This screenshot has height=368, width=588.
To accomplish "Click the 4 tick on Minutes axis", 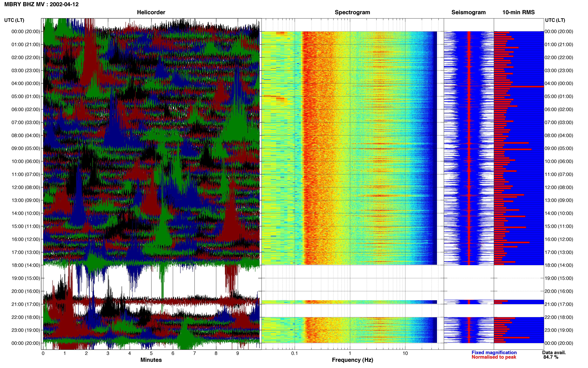I will pyautogui.click(x=130, y=353).
